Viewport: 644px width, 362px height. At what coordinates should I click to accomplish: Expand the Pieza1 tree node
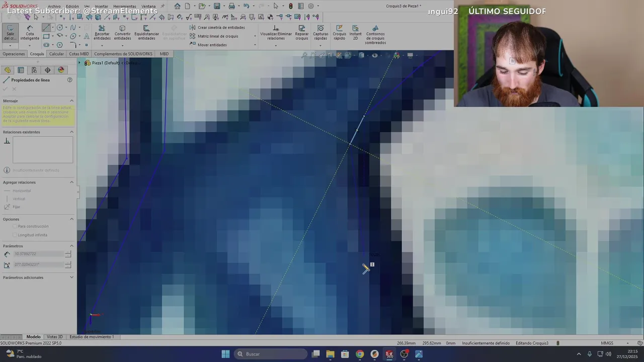(x=79, y=63)
